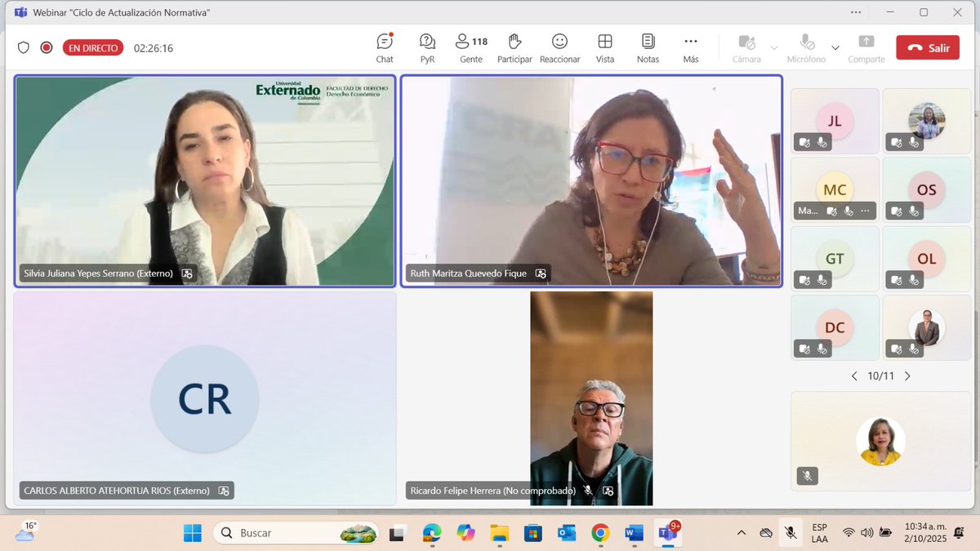Click camera-off icon on OS tile
This screenshot has width=980, height=551.
[x=897, y=211]
